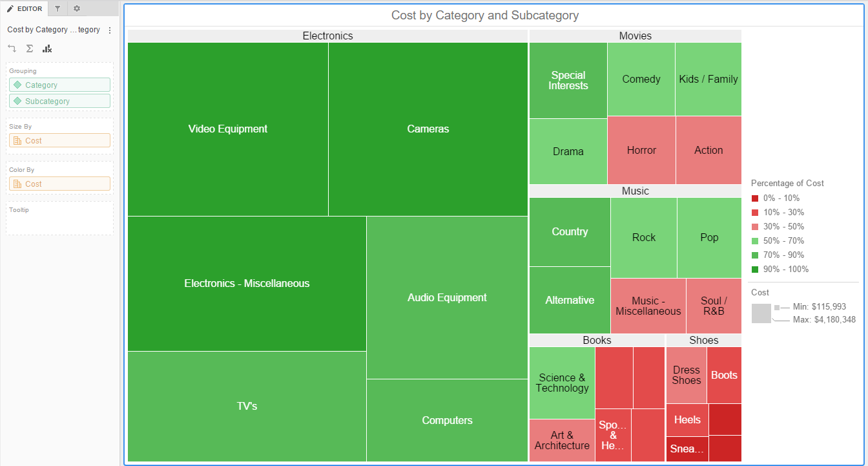This screenshot has width=868, height=466.
Task: Switch to the Editor tab
Action: click(25, 8)
